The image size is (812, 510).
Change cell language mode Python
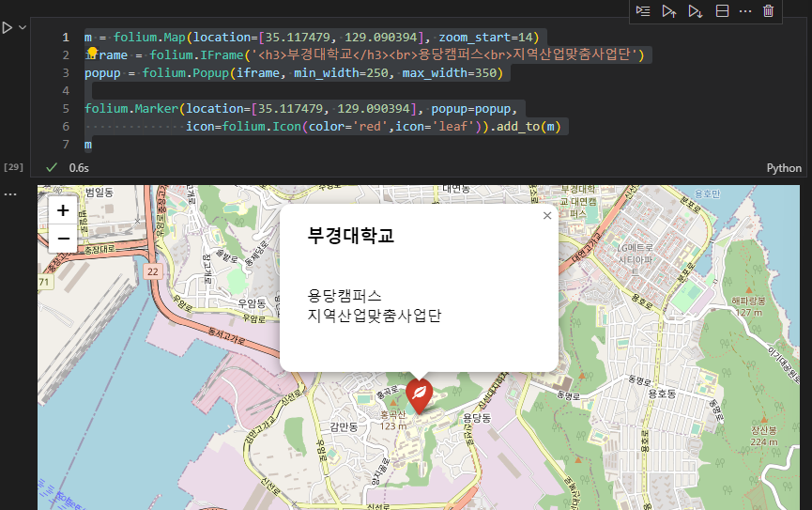pyautogui.click(x=784, y=168)
